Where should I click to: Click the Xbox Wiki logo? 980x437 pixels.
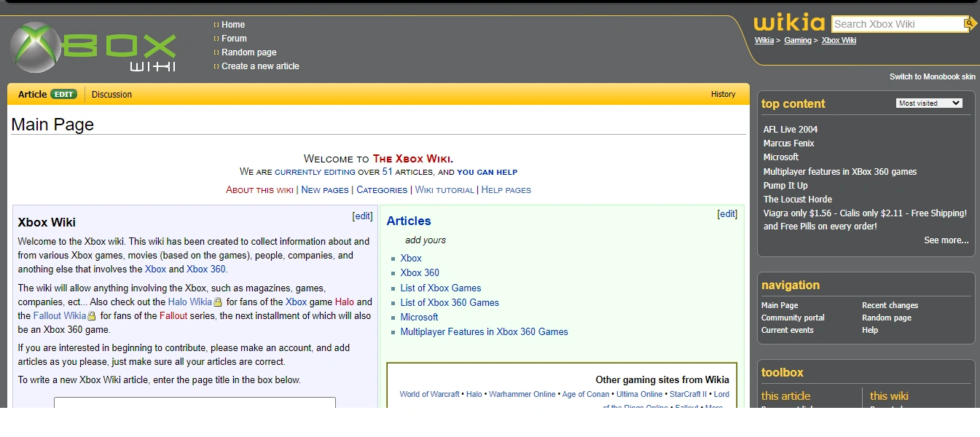93,47
